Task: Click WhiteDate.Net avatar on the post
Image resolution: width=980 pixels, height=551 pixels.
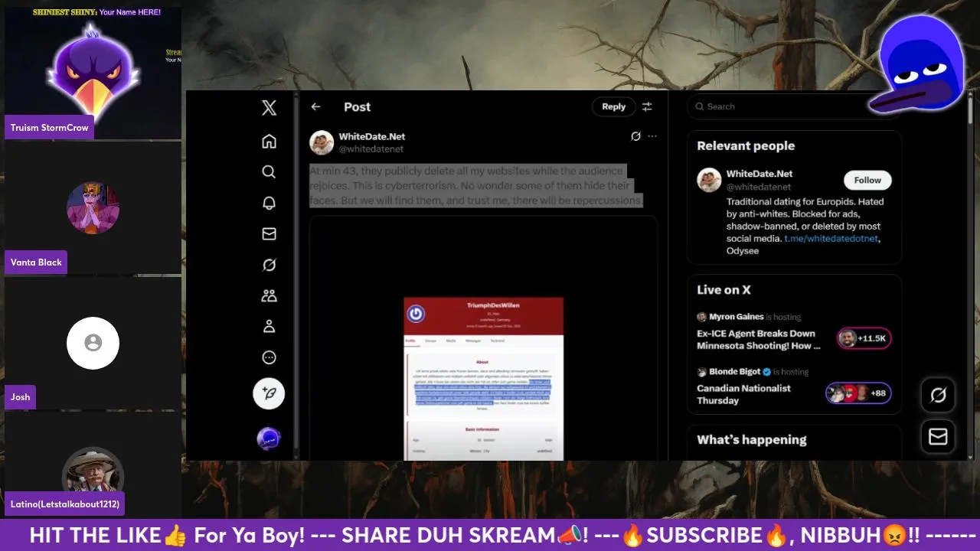Action: 322,142
